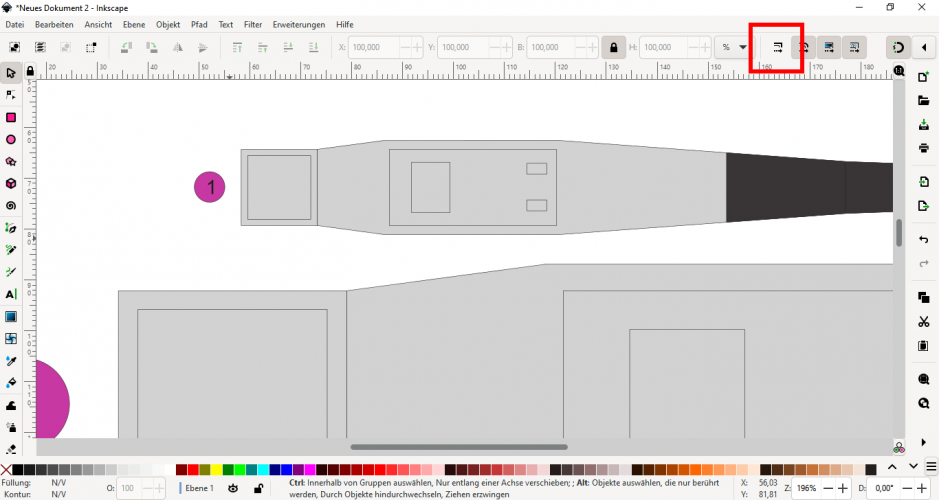Image resolution: width=939 pixels, height=500 pixels.
Task: Raise selection to top
Action: point(237,47)
